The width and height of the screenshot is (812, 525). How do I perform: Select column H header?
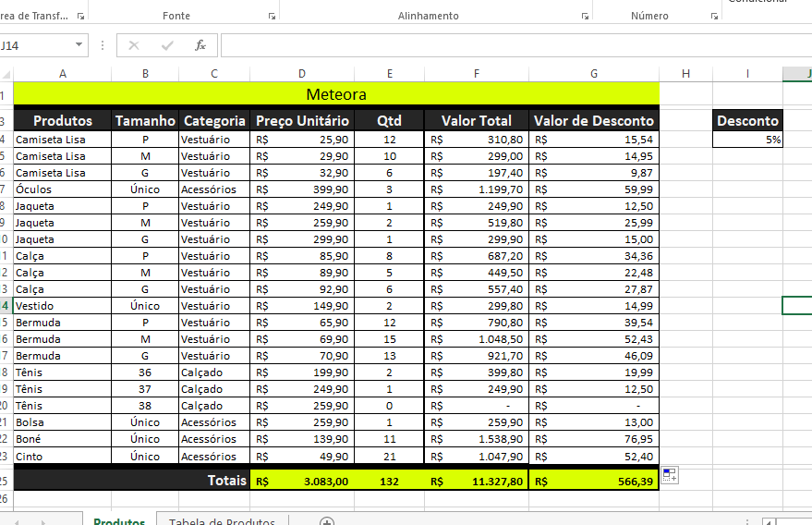(x=685, y=74)
